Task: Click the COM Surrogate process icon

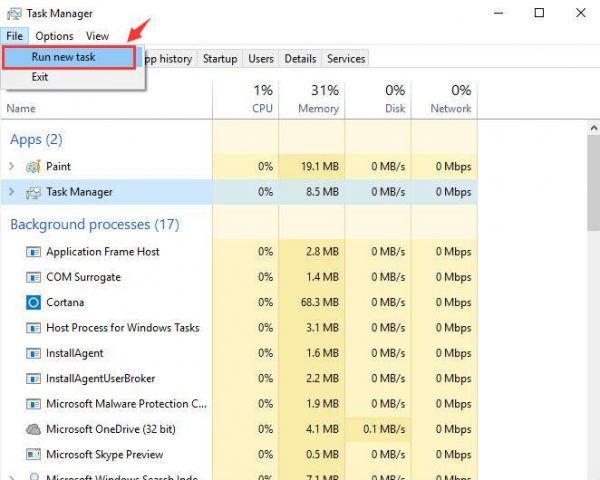Action: [x=33, y=277]
